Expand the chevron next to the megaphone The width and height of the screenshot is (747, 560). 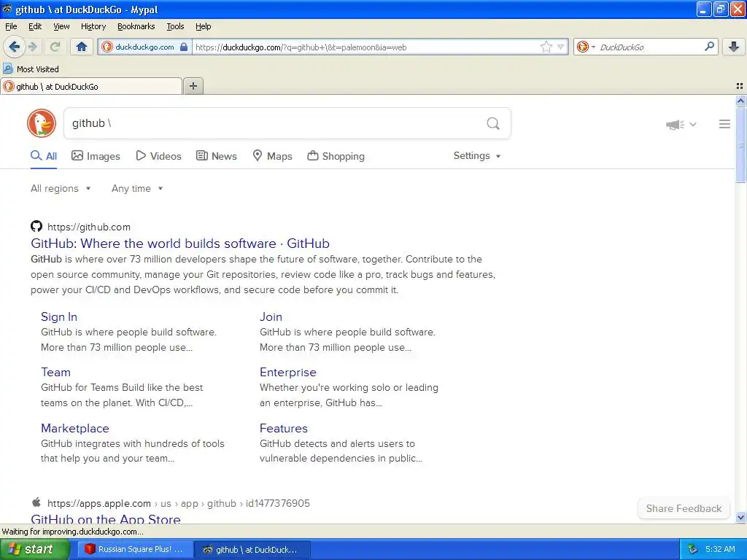(x=693, y=124)
